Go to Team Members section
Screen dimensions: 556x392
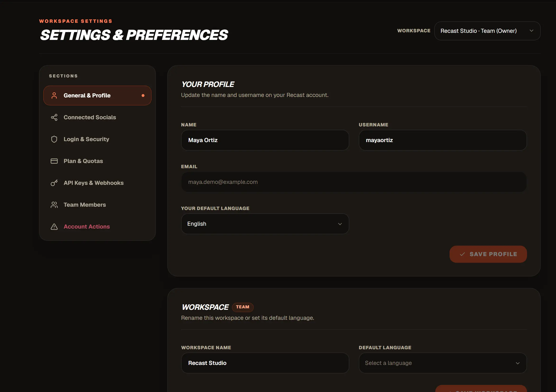[97, 205]
